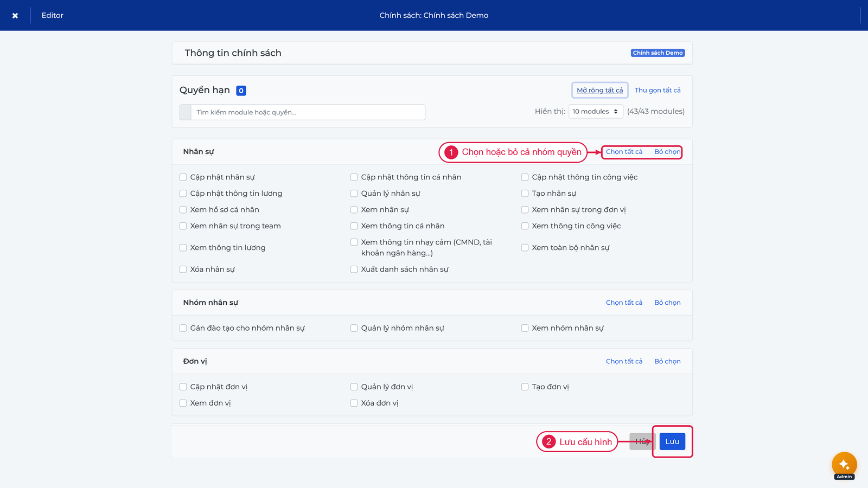Image resolution: width=868 pixels, height=488 pixels.
Task: Check Quản lý nhân sự permission
Action: coord(354,194)
